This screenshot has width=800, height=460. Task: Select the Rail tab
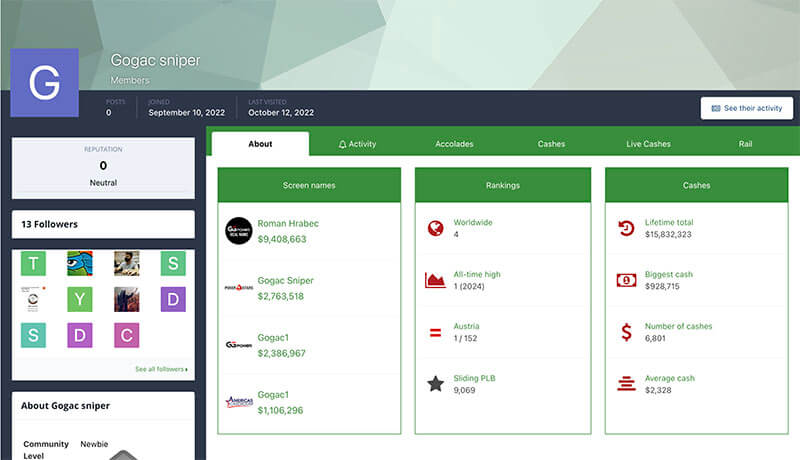point(745,144)
